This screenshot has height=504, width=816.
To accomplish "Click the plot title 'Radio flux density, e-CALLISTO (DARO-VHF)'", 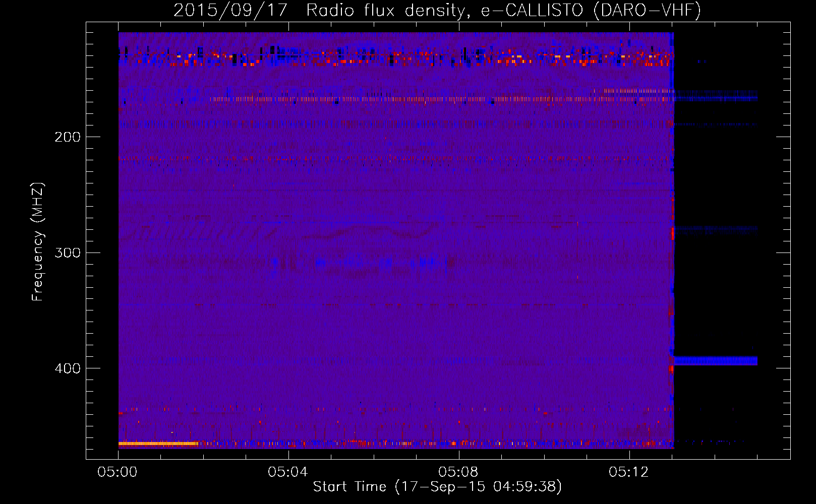I will click(503, 10).
